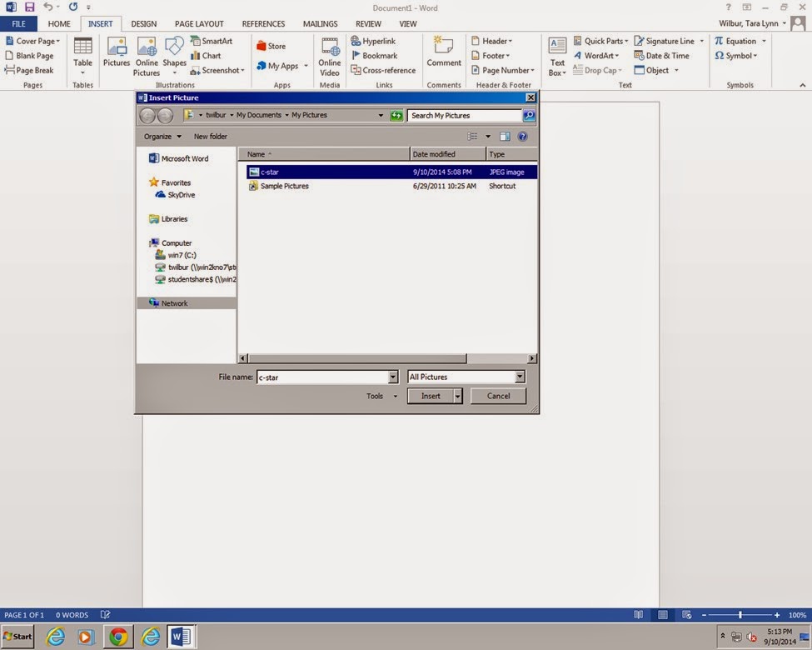812x650 pixels.
Task: Open the Office Store
Action: [275, 46]
